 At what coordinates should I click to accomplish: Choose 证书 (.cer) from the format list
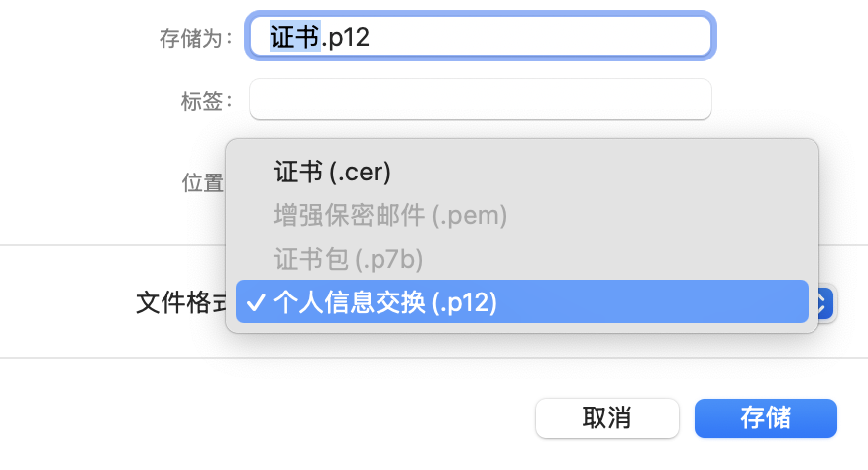(x=333, y=172)
